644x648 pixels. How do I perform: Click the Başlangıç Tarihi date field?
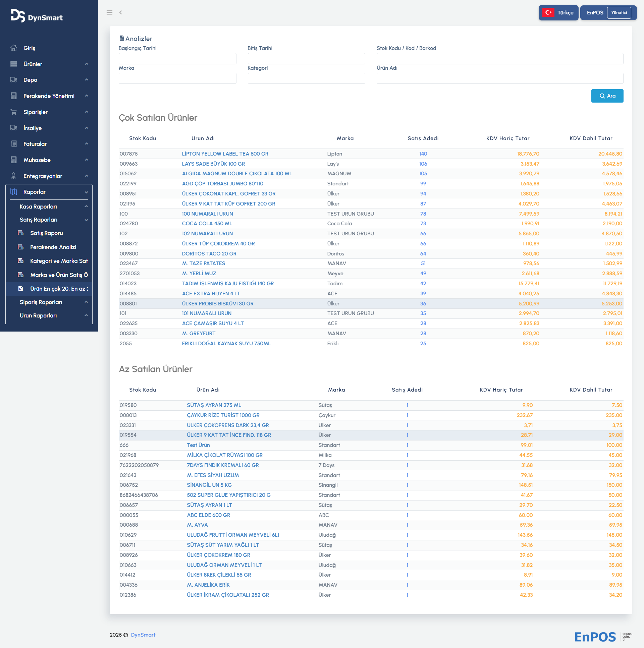coord(177,59)
